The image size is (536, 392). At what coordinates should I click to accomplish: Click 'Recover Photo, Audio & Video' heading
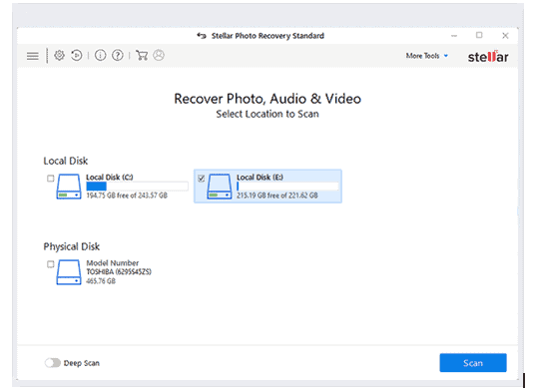pos(268,99)
